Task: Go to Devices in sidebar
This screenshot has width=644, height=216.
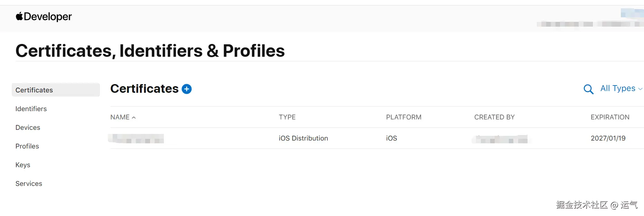Action: pos(28,127)
